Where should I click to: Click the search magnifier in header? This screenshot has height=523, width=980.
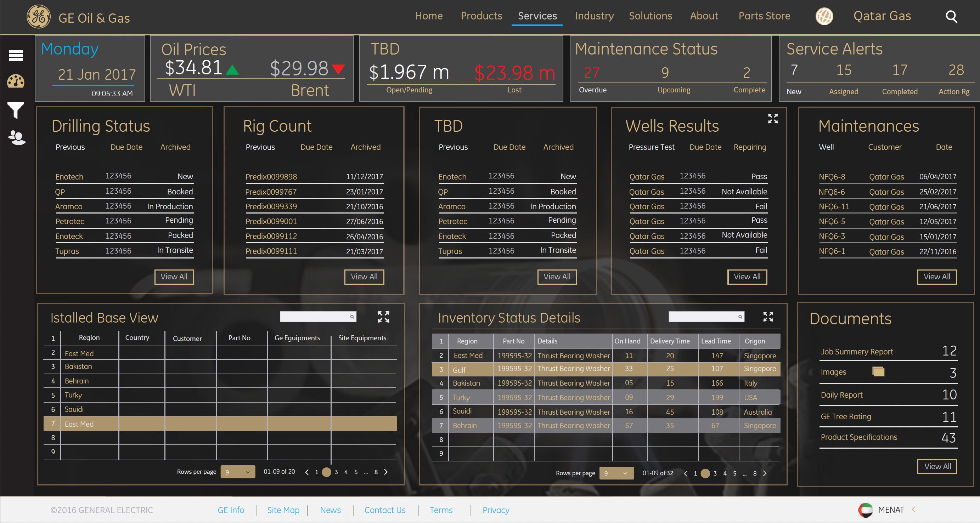tap(951, 17)
